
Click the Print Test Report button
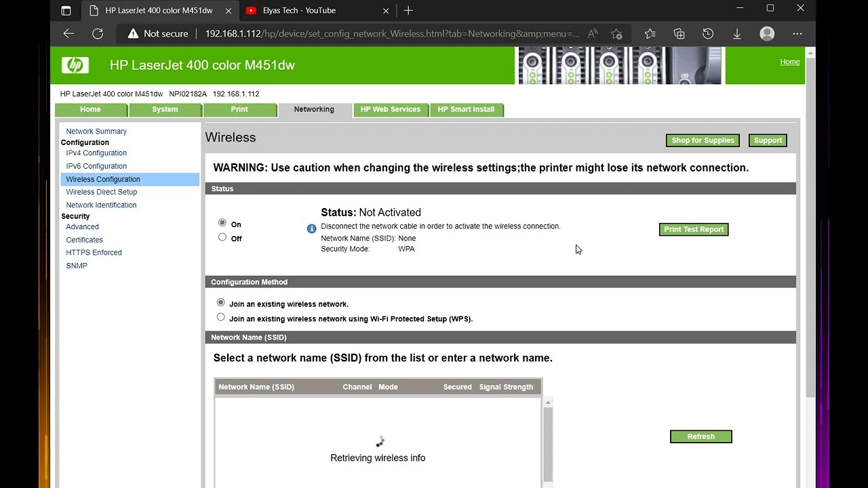[x=694, y=229]
